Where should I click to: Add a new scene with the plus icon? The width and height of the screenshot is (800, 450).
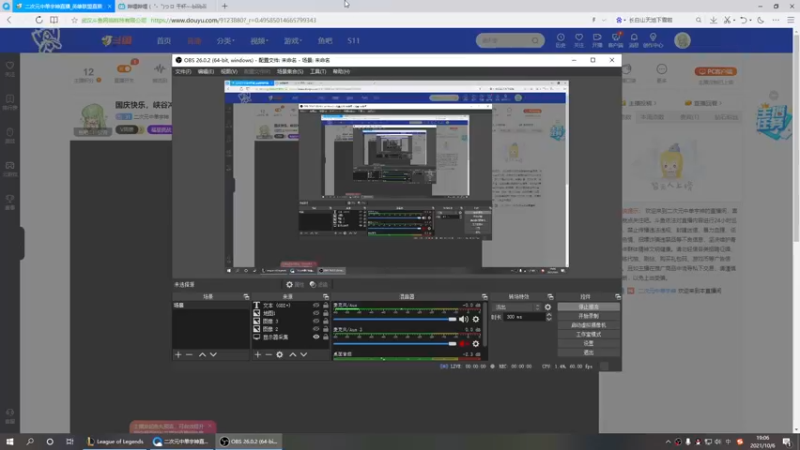tap(178, 355)
